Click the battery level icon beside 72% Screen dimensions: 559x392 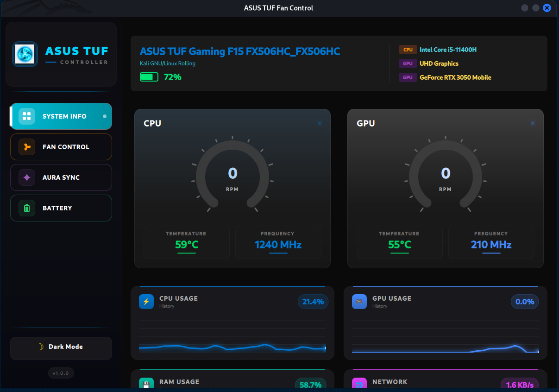pos(149,77)
